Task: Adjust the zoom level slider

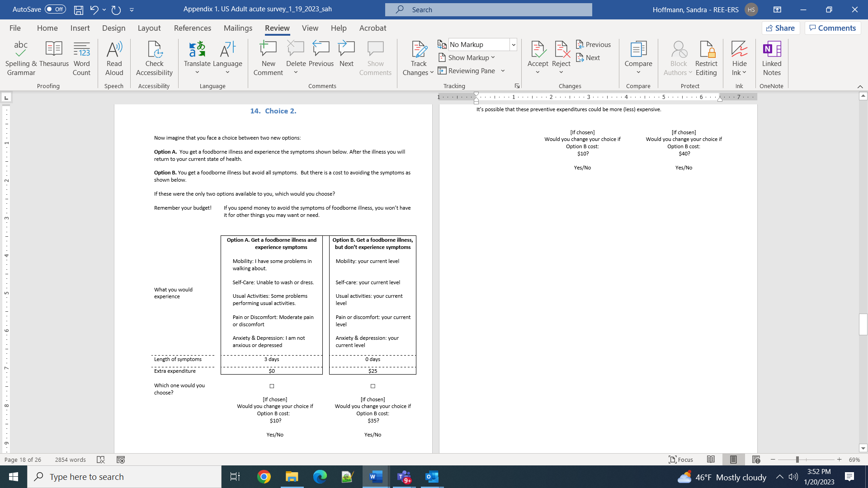Action: coord(797,460)
